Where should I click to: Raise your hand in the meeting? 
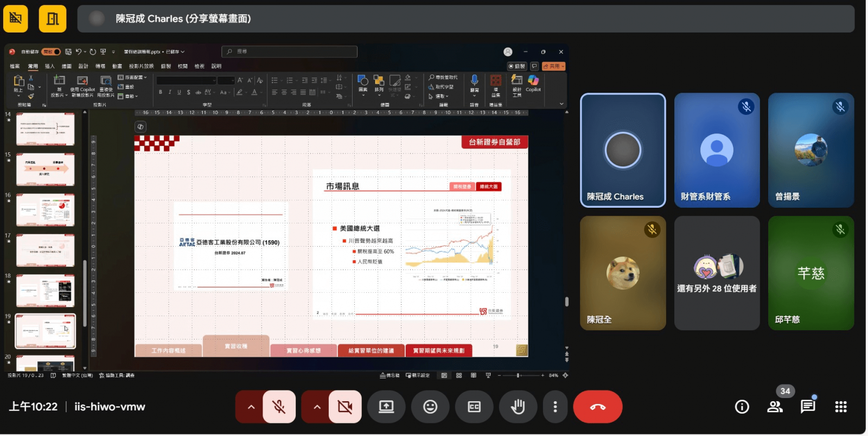(x=518, y=407)
